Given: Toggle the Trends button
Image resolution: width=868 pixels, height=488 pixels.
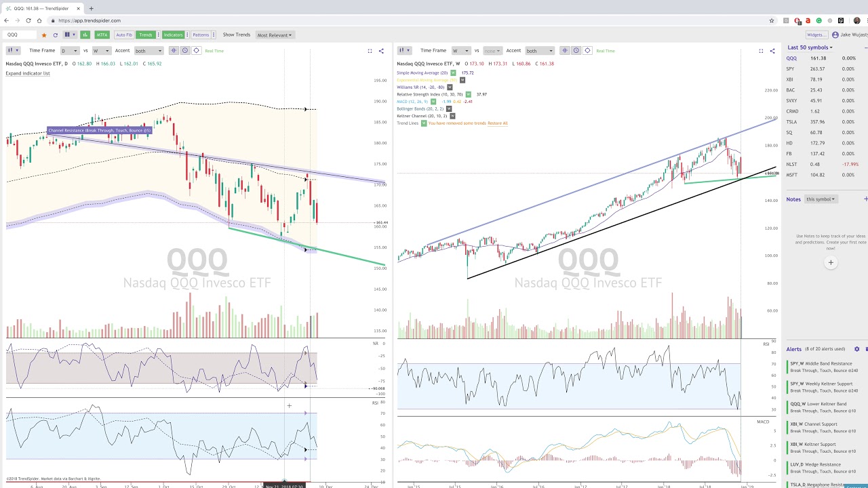Looking at the screenshot, I should [145, 35].
